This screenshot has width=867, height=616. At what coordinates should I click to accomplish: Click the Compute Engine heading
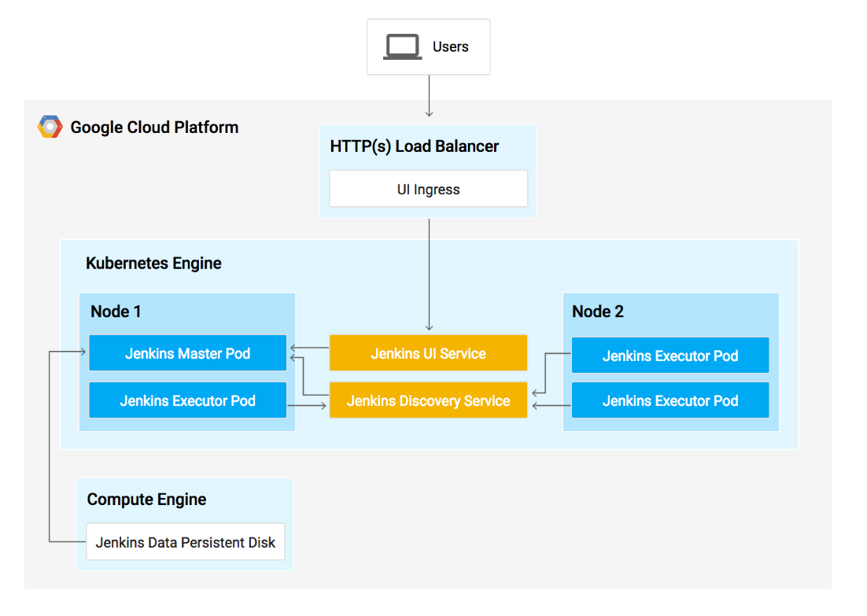(146, 500)
